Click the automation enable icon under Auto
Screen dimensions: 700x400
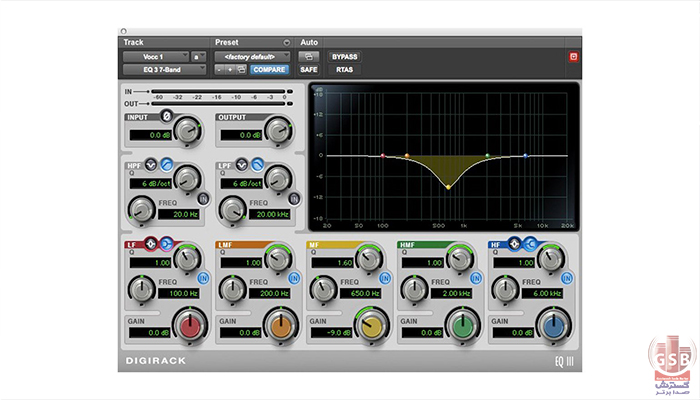click(x=308, y=57)
